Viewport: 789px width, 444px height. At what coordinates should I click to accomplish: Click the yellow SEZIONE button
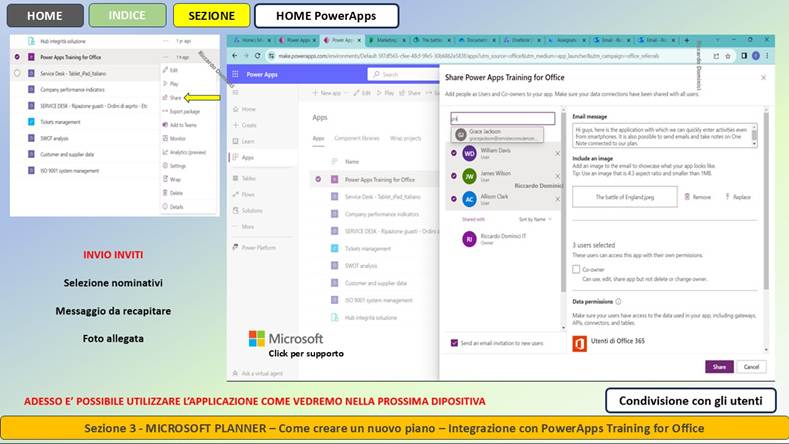coord(211,16)
